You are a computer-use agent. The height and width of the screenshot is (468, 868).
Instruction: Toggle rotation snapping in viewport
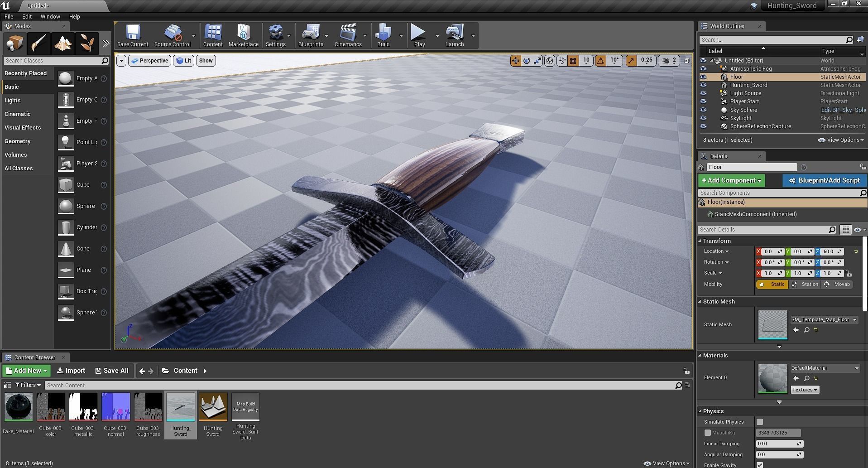[x=600, y=60]
